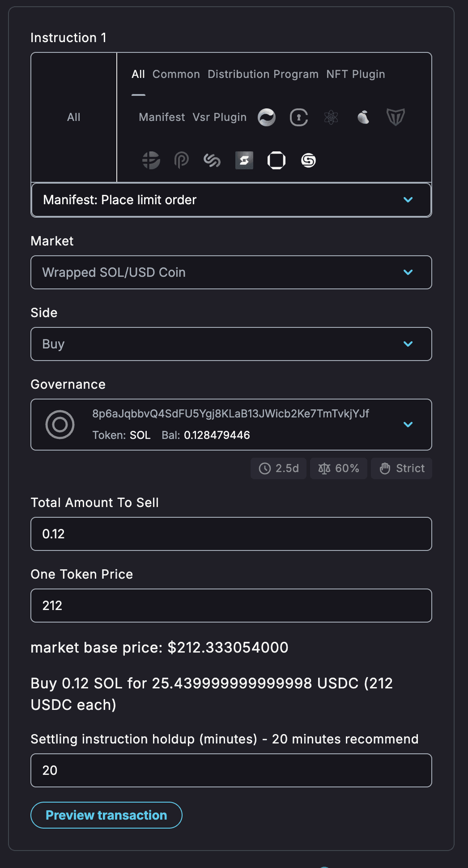Switch to the Distribution Program filter tab

tap(263, 74)
